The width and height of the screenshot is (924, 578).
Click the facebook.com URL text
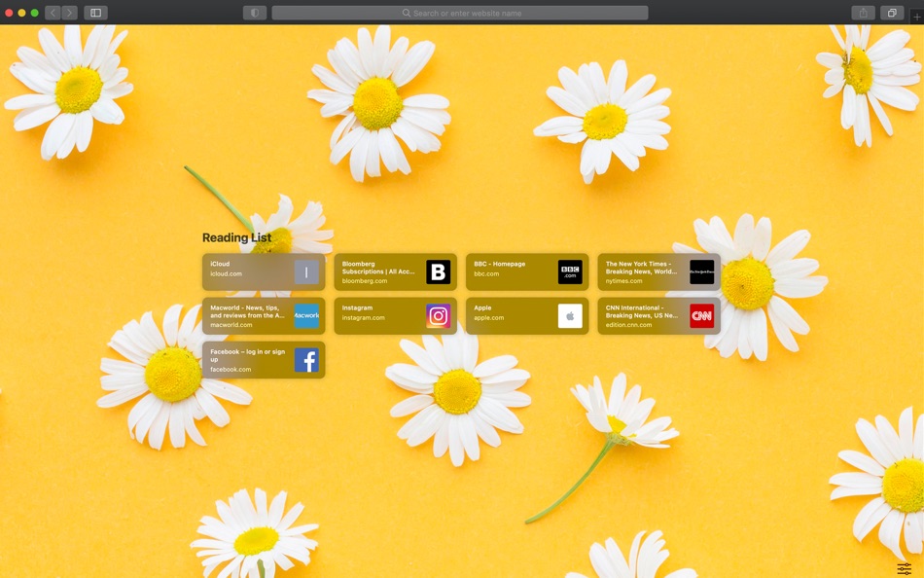[x=231, y=369]
